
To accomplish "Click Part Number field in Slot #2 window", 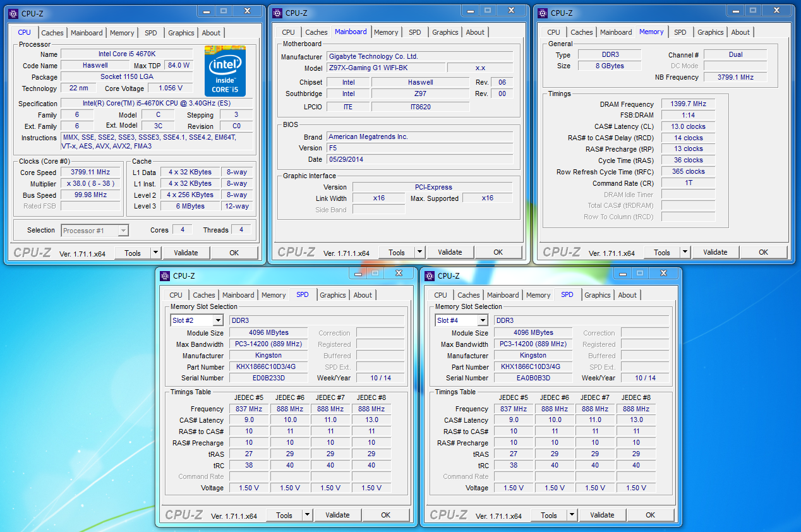I will (x=268, y=366).
